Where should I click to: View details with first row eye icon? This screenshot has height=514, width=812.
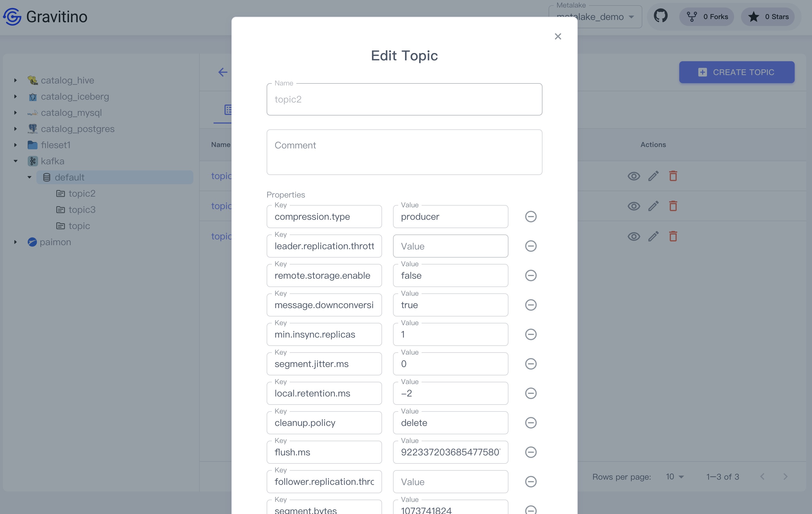pyautogui.click(x=633, y=176)
